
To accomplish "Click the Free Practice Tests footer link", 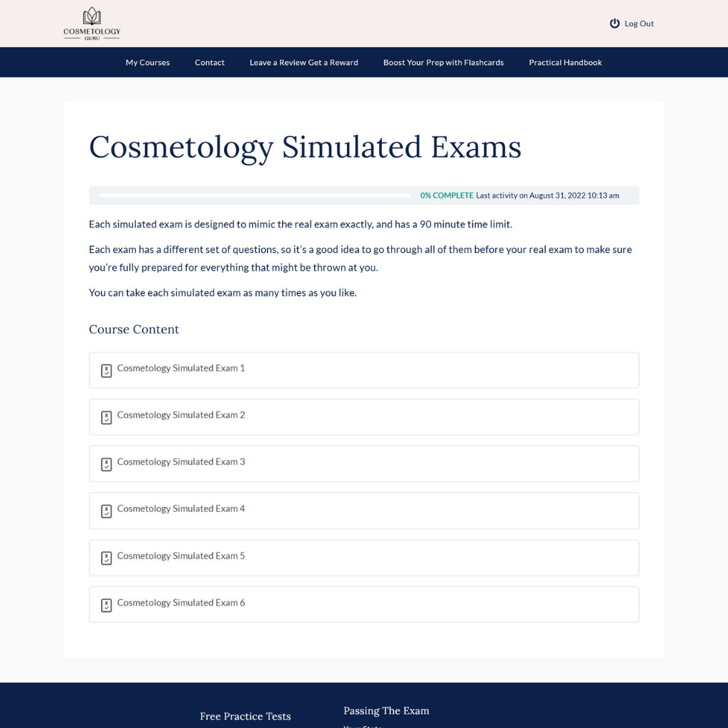I will [245, 716].
